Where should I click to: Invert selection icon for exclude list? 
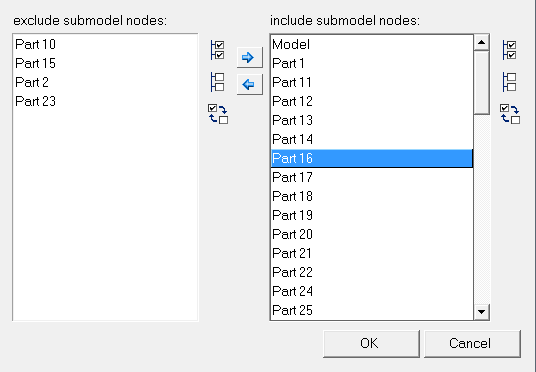[218, 114]
